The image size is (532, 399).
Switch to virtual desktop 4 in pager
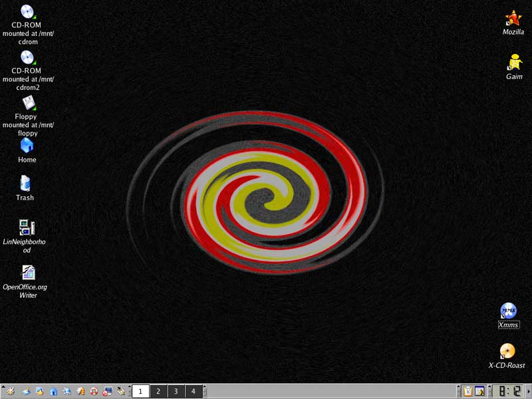click(x=194, y=392)
